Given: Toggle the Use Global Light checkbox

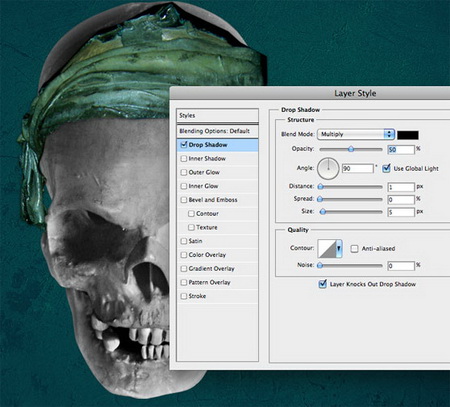Looking at the screenshot, I should 386,168.
